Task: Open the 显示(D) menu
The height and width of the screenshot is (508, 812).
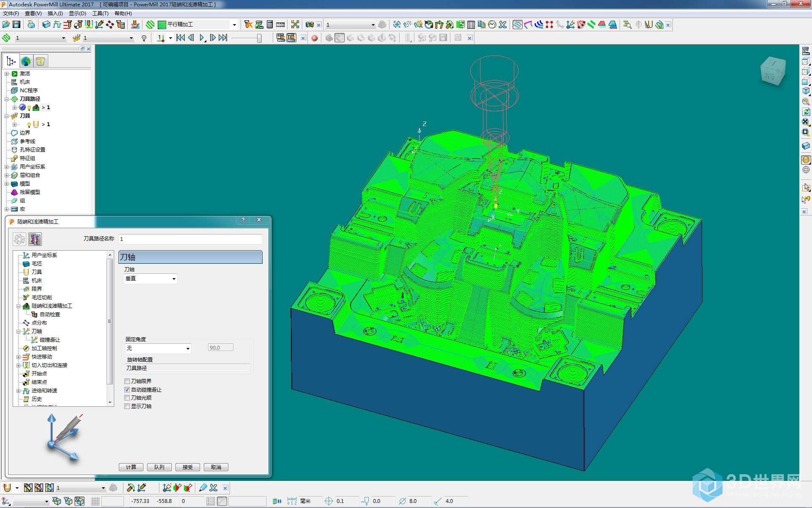Action: tap(77, 14)
